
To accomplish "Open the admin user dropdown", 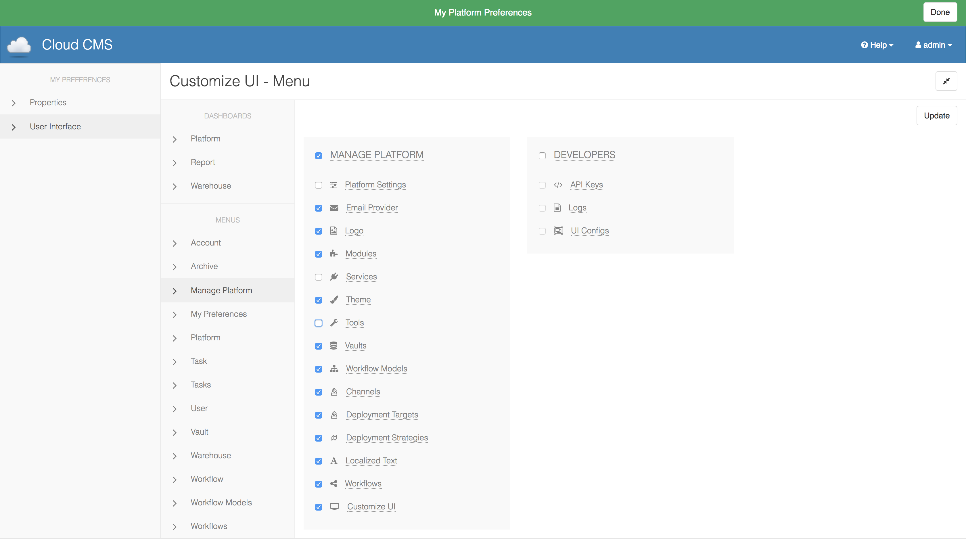I will [x=934, y=45].
